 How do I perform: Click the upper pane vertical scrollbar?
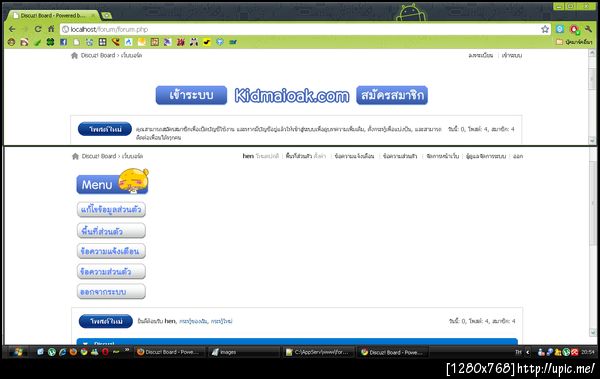click(592, 96)
